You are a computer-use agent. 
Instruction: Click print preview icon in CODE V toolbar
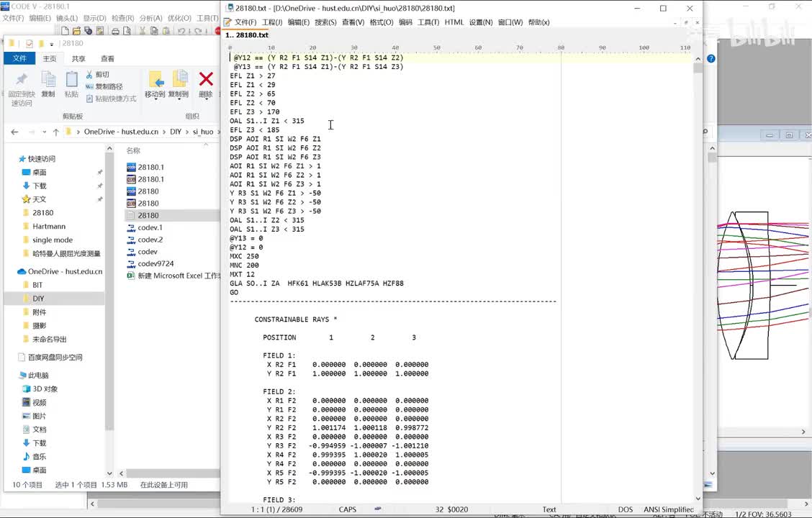coord(127,31)
